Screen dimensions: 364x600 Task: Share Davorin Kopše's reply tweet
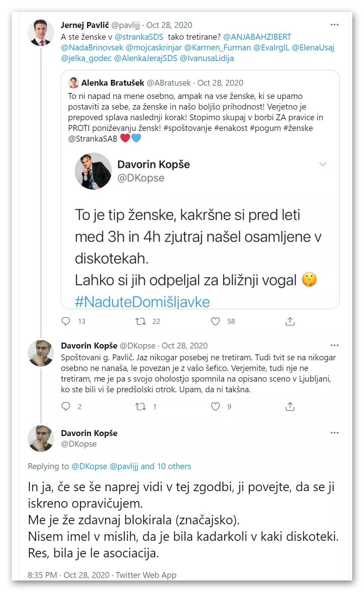pos(290,406)
